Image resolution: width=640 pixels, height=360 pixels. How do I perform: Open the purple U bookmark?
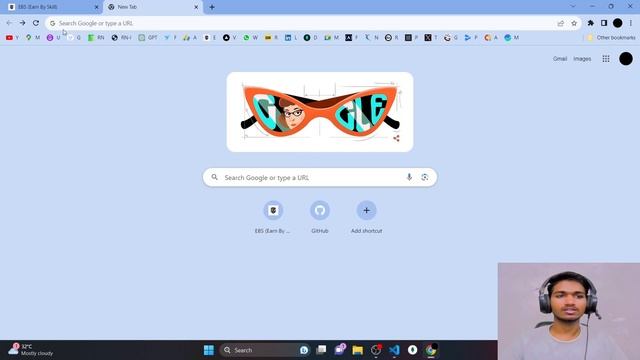click(x=53, y=38)
